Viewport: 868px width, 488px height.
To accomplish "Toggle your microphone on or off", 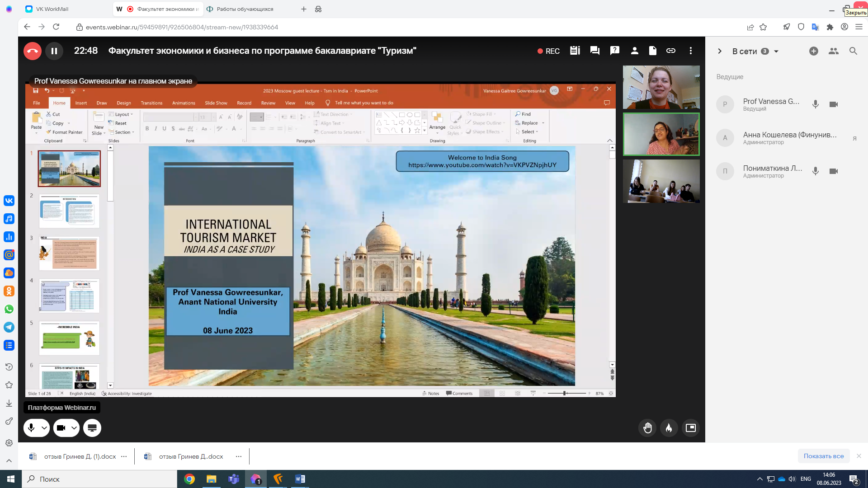I will point(31,428).
